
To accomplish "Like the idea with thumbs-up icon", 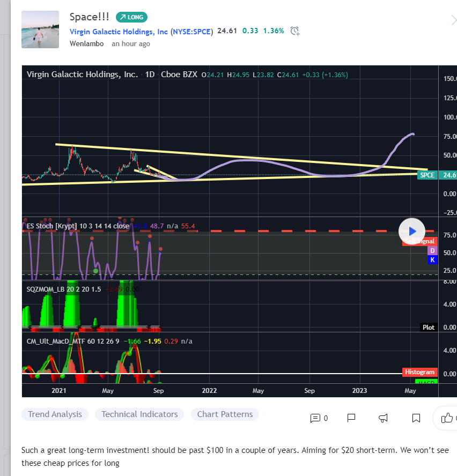I will tap(447, 418).
